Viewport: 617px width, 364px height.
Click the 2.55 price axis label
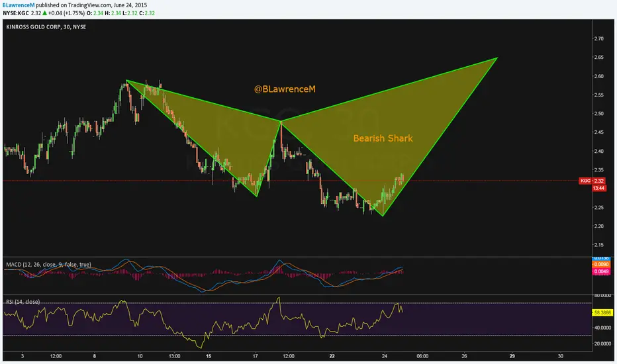(x=598, y=95)
